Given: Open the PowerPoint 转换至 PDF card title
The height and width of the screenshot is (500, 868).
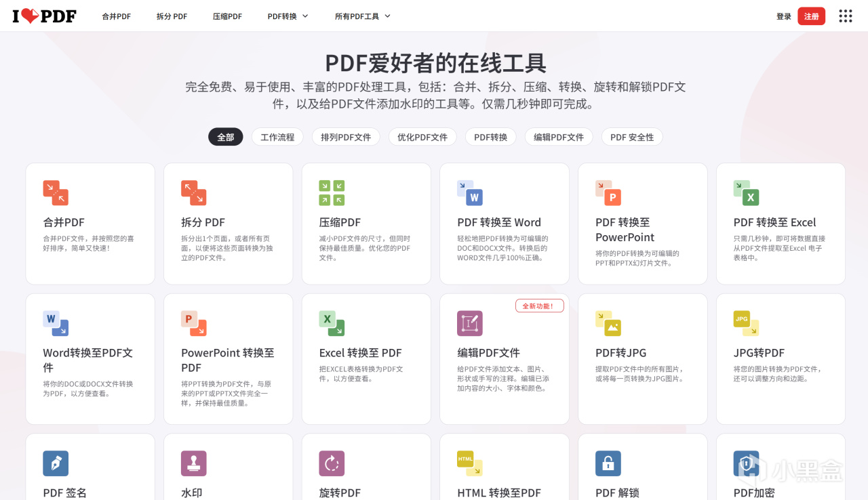Looking at the screenshot, I should [228, 360].
